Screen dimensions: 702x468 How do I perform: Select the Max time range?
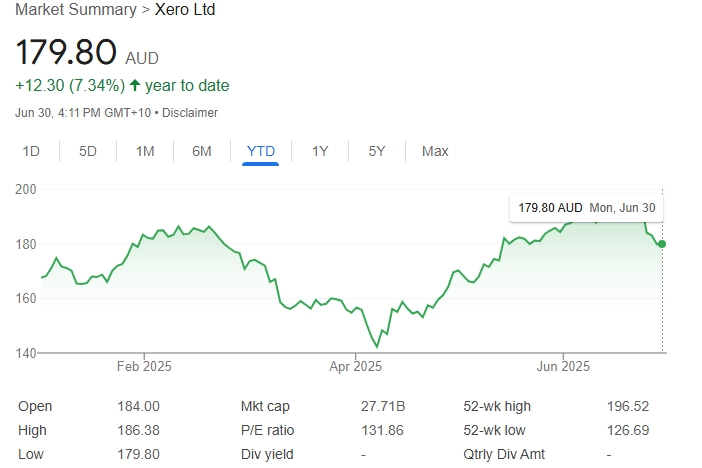pyautogui.click(x=435, y=151)
